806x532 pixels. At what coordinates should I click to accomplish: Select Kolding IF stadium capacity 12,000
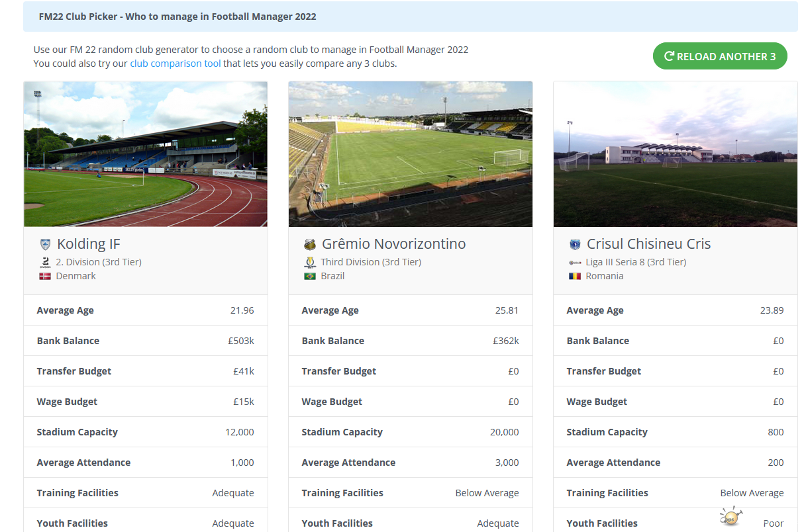(x=240, y=432)
